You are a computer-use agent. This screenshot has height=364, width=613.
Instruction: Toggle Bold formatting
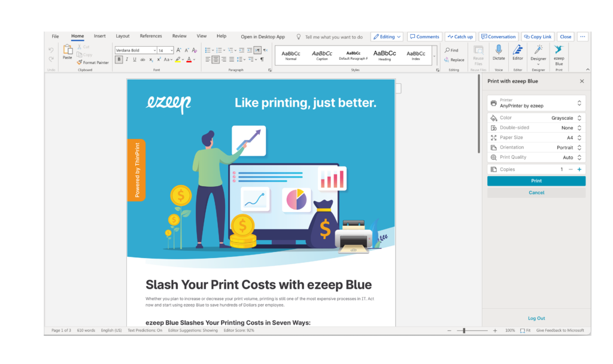(119, 60)
